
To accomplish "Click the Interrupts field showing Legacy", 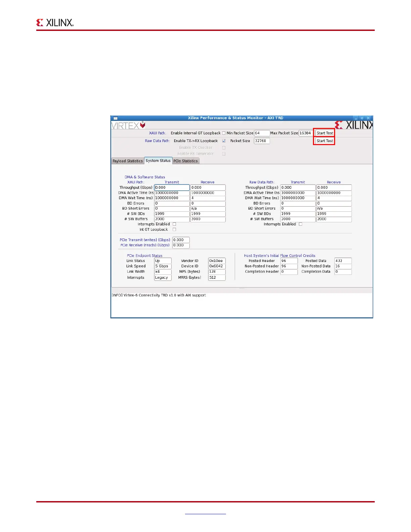I will [163, 277].
